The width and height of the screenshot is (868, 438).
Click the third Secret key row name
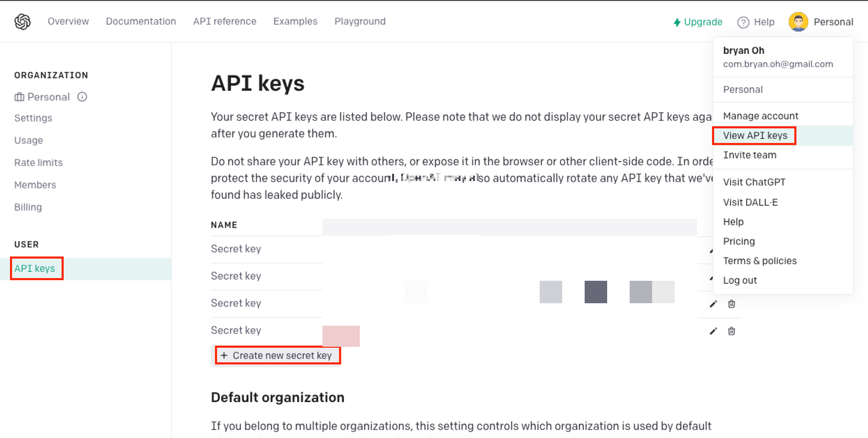(x=236, y=303)
